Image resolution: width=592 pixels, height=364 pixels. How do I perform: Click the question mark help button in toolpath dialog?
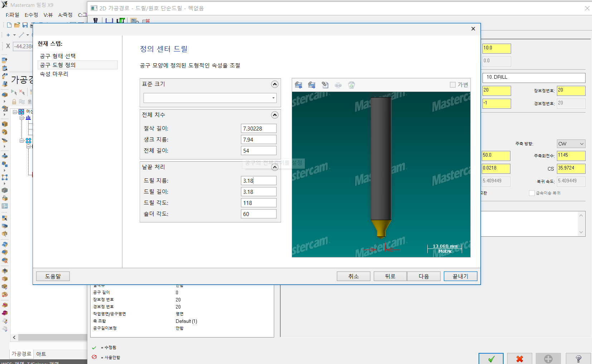pos(578,359)
